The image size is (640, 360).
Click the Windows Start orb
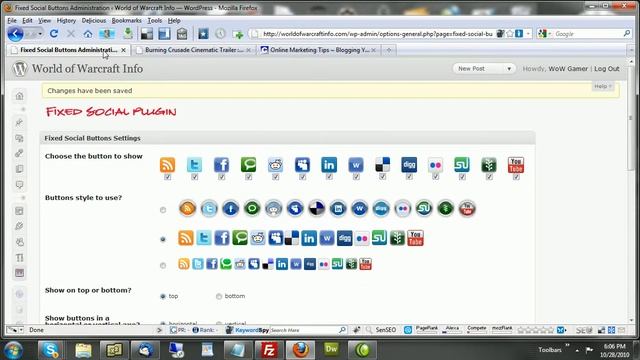coord(13,350)
